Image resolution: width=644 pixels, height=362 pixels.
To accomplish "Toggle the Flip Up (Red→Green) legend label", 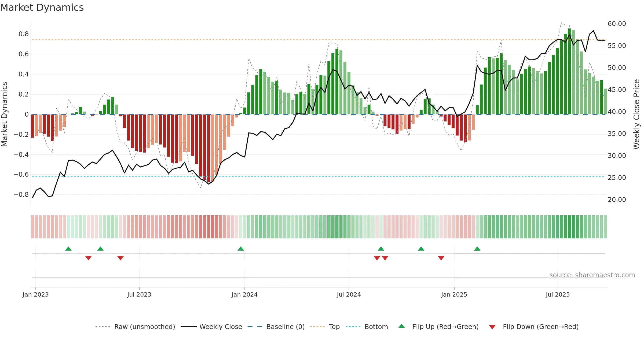I will [x=445, y=327].
